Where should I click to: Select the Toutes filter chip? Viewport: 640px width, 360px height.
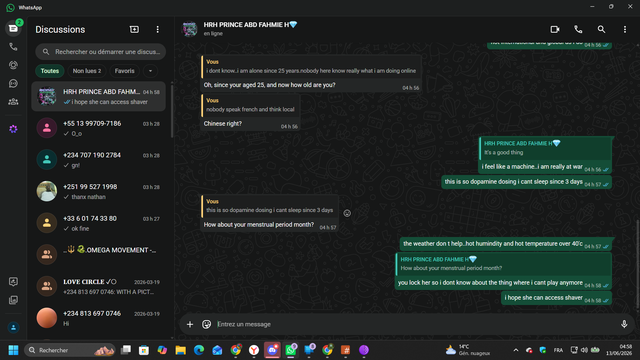tap(50, 71)
